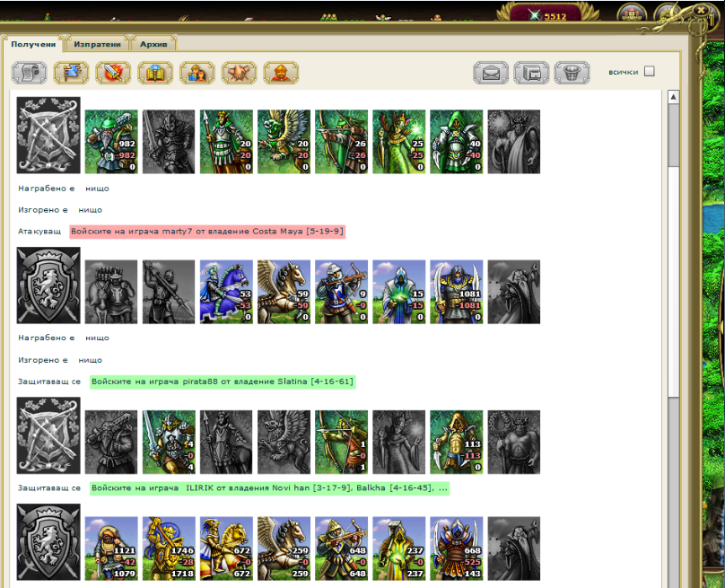Select the swordsman unit with 1081 troops
This screenshot has height=588, width=725.
(x=457, y=292)
